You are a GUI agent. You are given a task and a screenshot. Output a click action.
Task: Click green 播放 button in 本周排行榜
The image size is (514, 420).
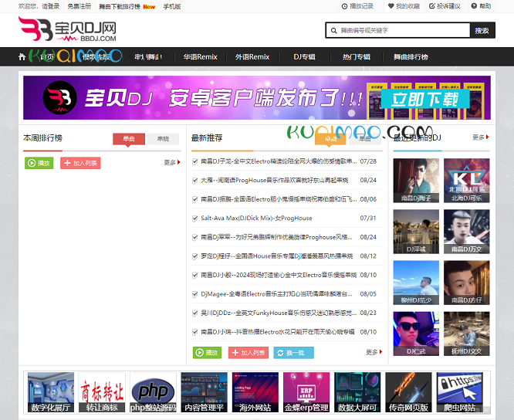39,163
